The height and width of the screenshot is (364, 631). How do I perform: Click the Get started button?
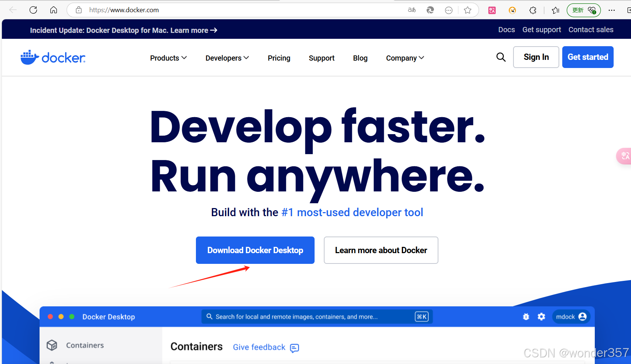click(588, 57)
